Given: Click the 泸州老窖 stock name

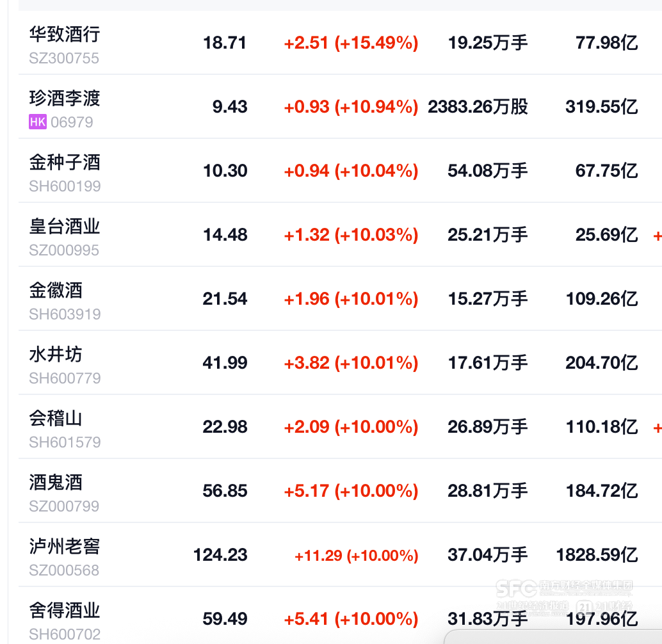Looking at the screenshot, I should (65, 546).
